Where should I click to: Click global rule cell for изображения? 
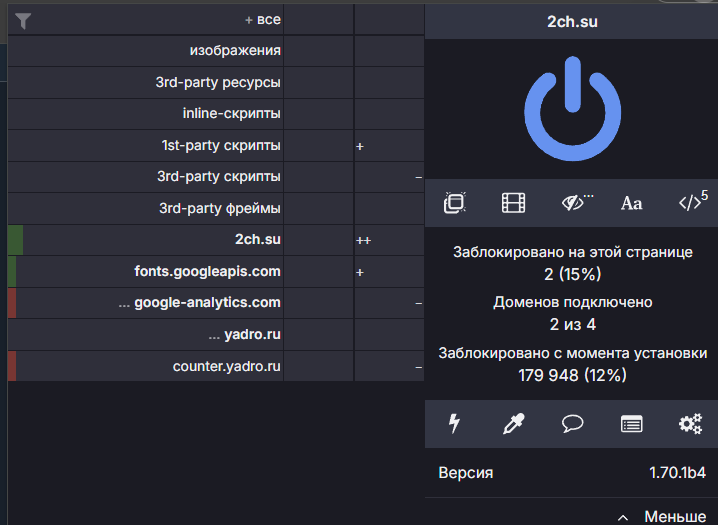(x=319, y=51)
